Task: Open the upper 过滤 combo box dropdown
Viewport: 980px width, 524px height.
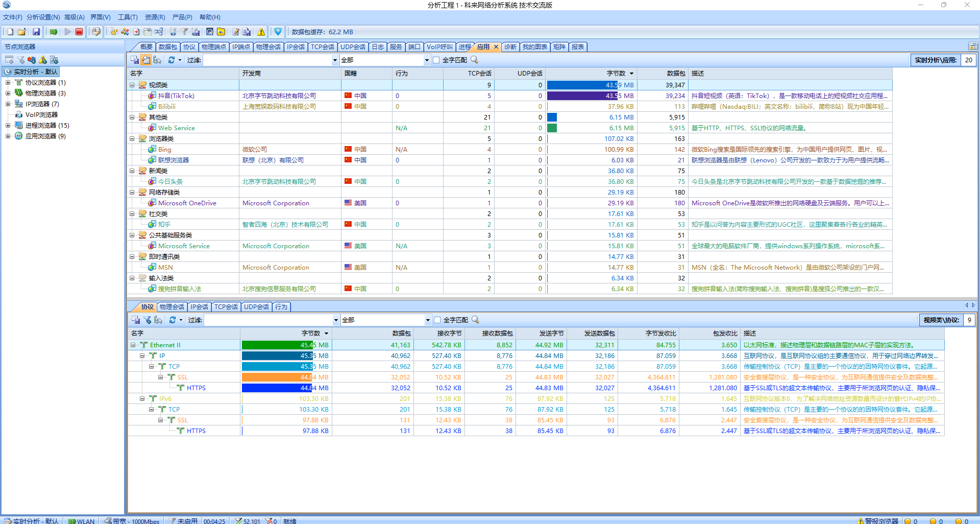Action: (x=335, y=60)
